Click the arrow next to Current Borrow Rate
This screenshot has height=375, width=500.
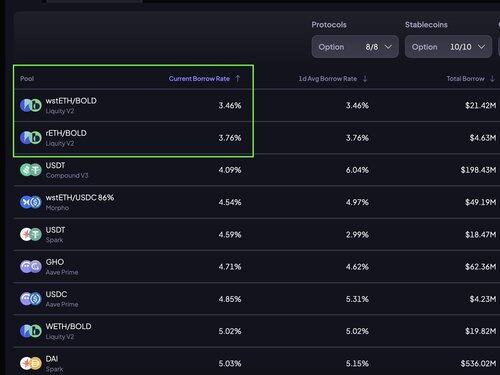tap(238, 79)
